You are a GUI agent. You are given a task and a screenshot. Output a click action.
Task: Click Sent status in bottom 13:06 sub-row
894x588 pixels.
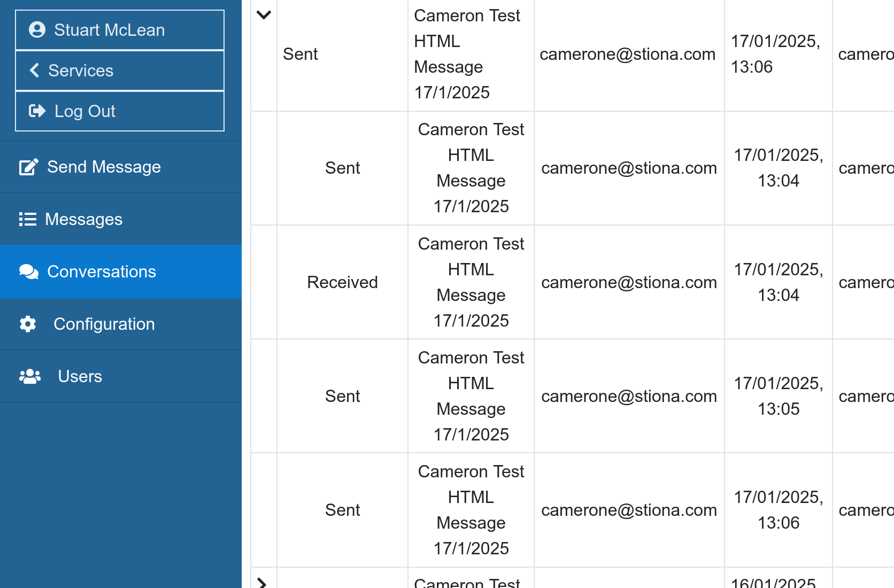tap(342, 510)
